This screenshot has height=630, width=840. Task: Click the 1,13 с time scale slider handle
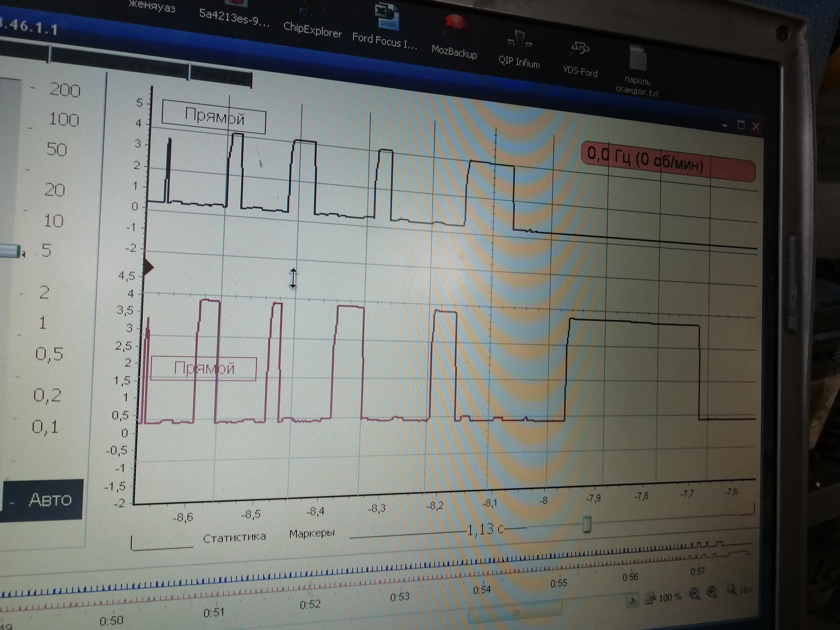point(587,524)
